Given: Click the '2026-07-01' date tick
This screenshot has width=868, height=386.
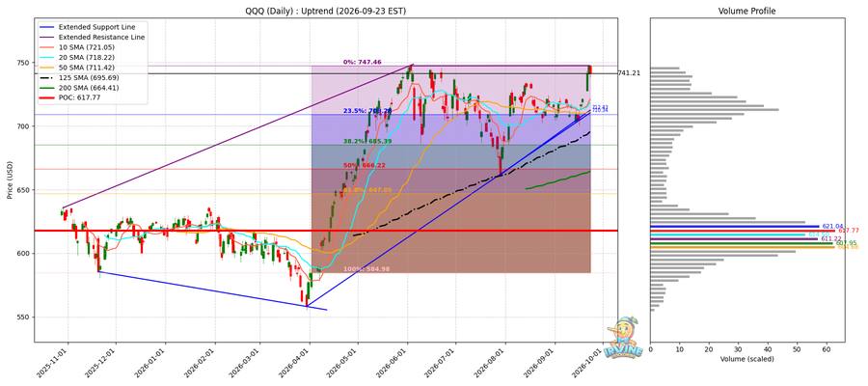Looking at the screenshot, I should (440, 361).
